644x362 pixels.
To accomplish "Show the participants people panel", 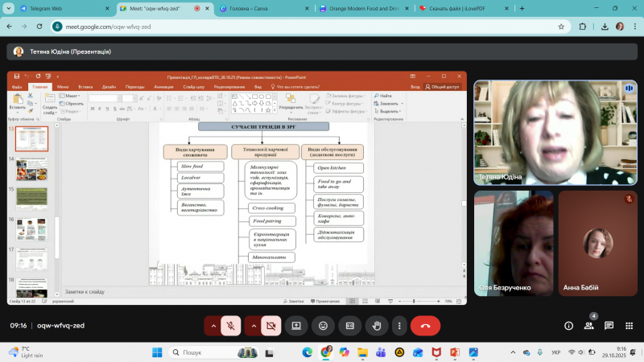I will click(x=589, y=326).
